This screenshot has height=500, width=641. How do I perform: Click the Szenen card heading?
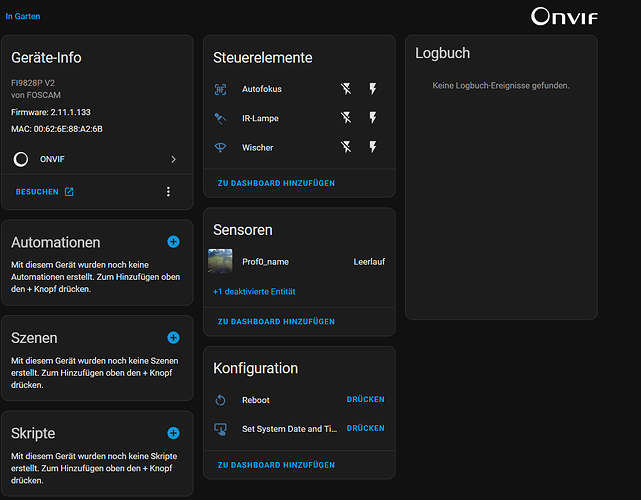coord(34,338)
